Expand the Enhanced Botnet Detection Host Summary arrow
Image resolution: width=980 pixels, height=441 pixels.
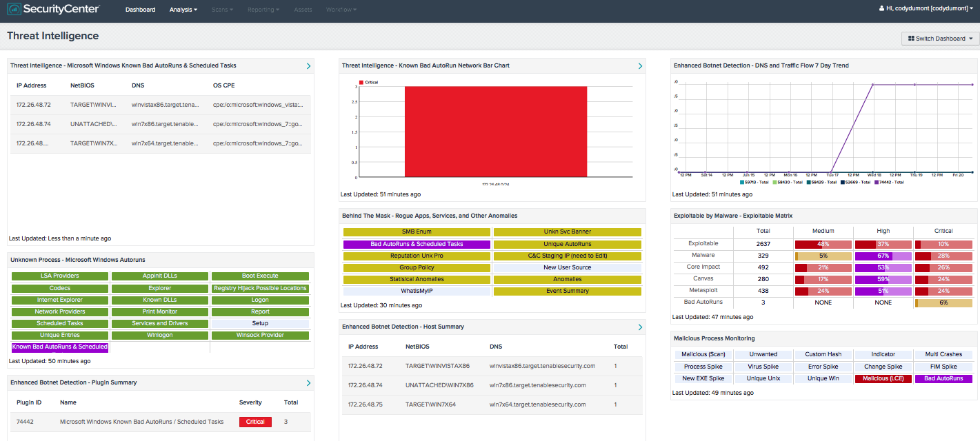640,327
